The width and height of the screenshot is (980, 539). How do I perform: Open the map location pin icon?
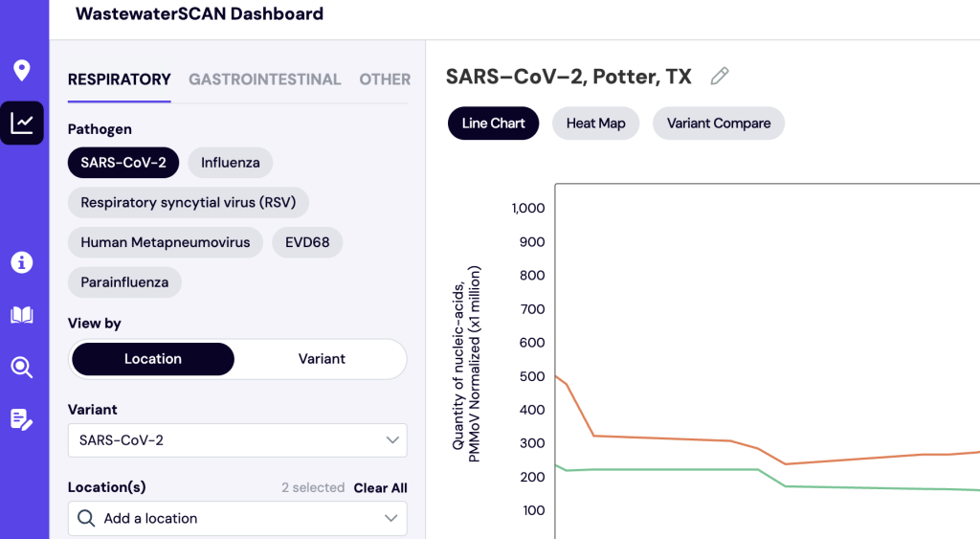22,70
